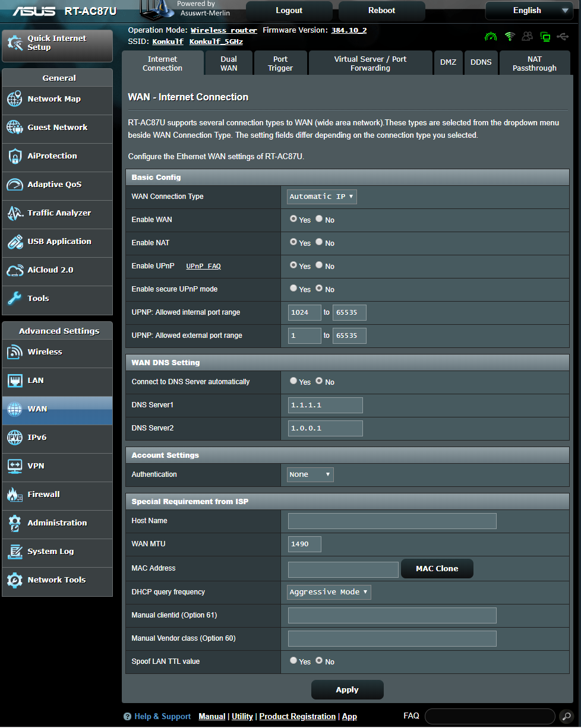Click the QoS speedometer status icon
This screenshot has width=581, height=728.
pos(491,37)
